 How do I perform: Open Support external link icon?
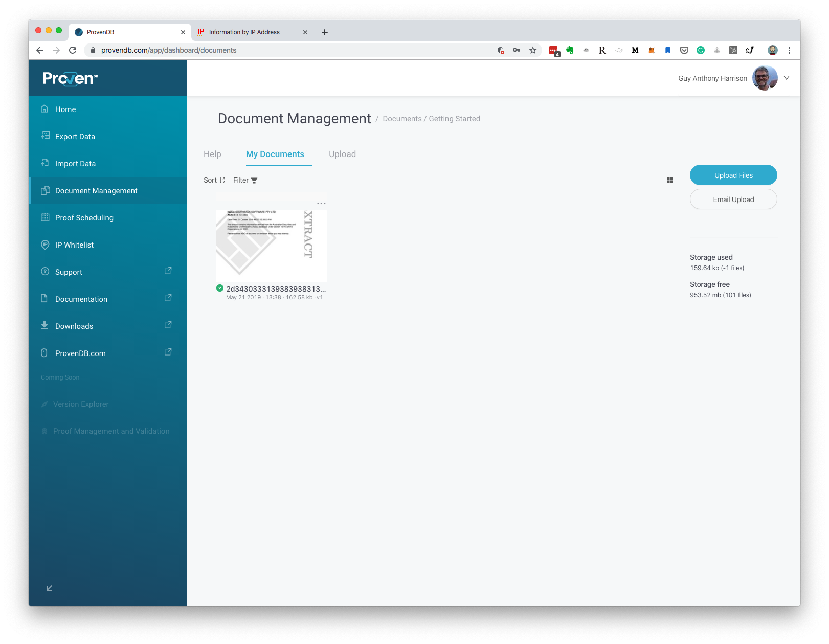point(168,271)
